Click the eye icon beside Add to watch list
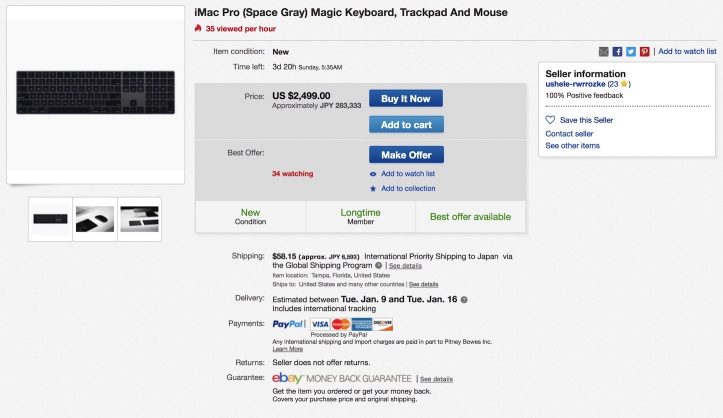 pos(373,173)
